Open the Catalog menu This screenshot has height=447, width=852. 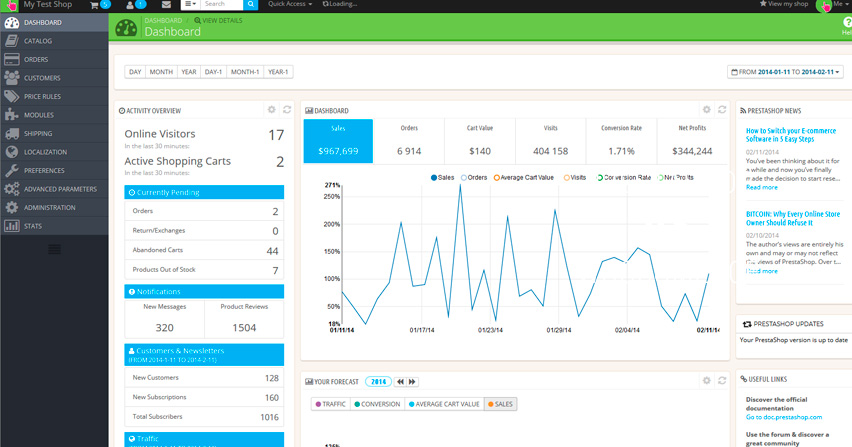coord(54,41)
